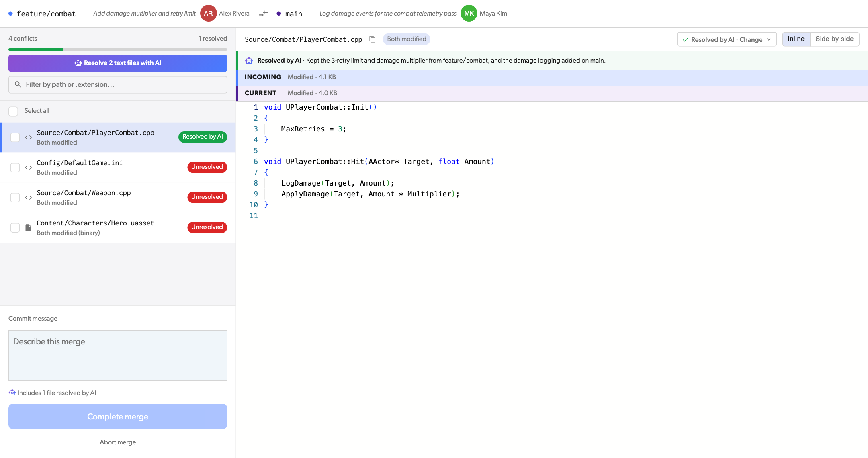This screenshot has height=458, width=868.
Task: Focus the Filter by path input
Action: pyautogui.click(x=118, y=85)
